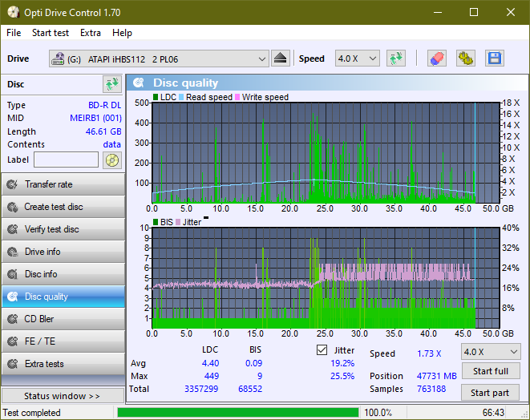530x420 pixels.
Task: Select the Disc quality panel
Action: (63, 297)
